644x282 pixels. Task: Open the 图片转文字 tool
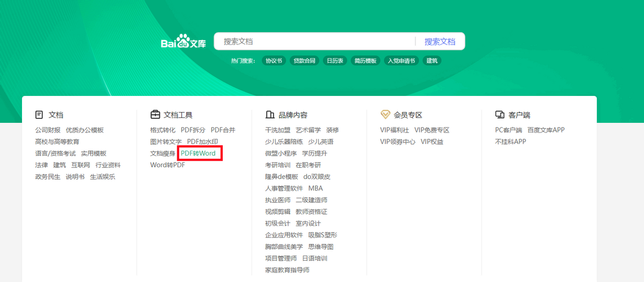click(166, 142)
